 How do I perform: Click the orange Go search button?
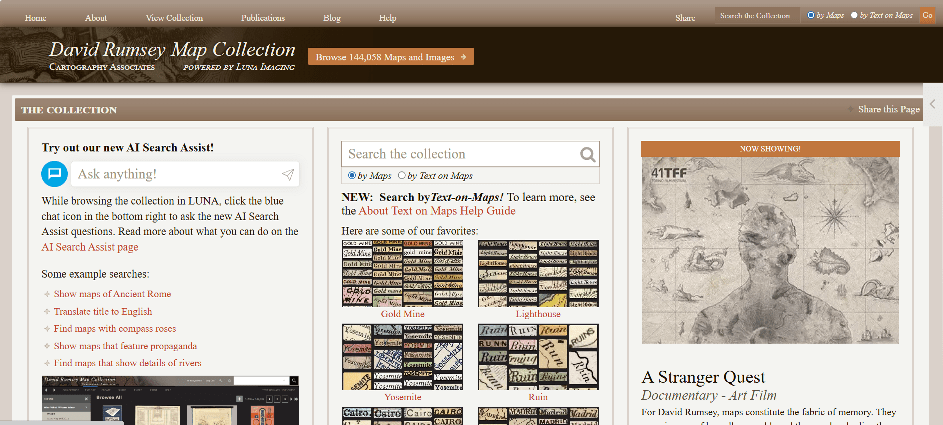tap(927, 16)
